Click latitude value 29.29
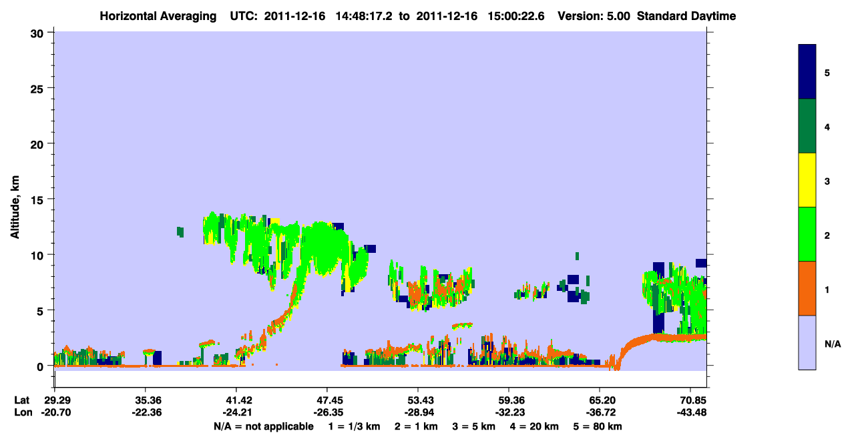 (55, 400)
